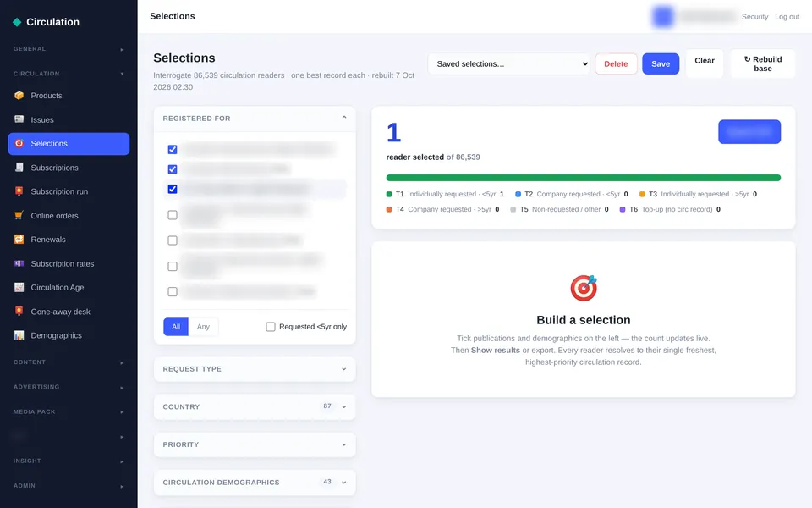812x508 pixels.
Task: Click the Gone-away desk icon
Action: (19, 311)
